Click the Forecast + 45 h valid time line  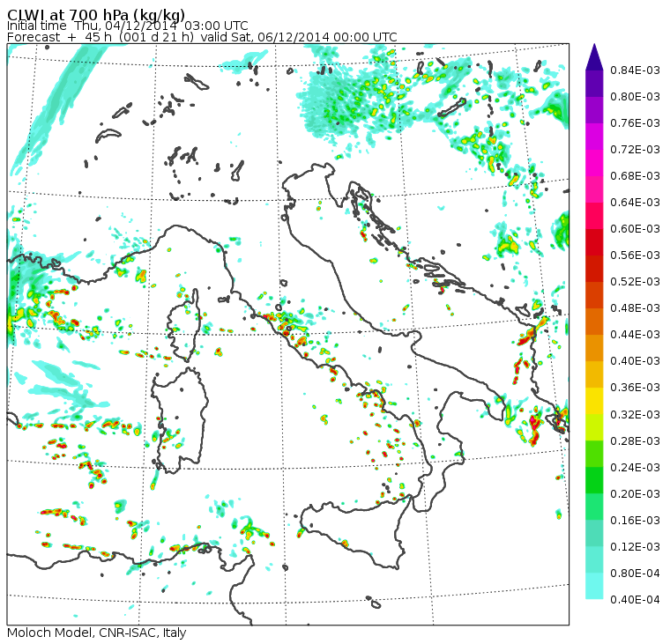pyautogui.click(x=202, y=37)
